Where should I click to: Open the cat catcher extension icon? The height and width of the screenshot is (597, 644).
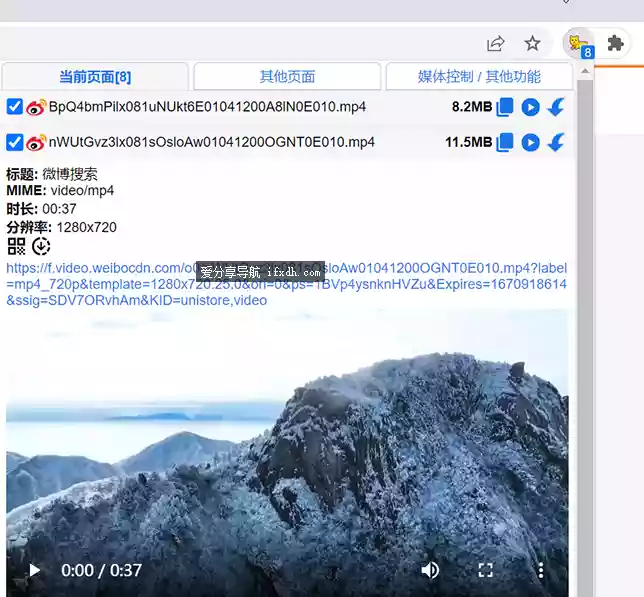(579, 43)
